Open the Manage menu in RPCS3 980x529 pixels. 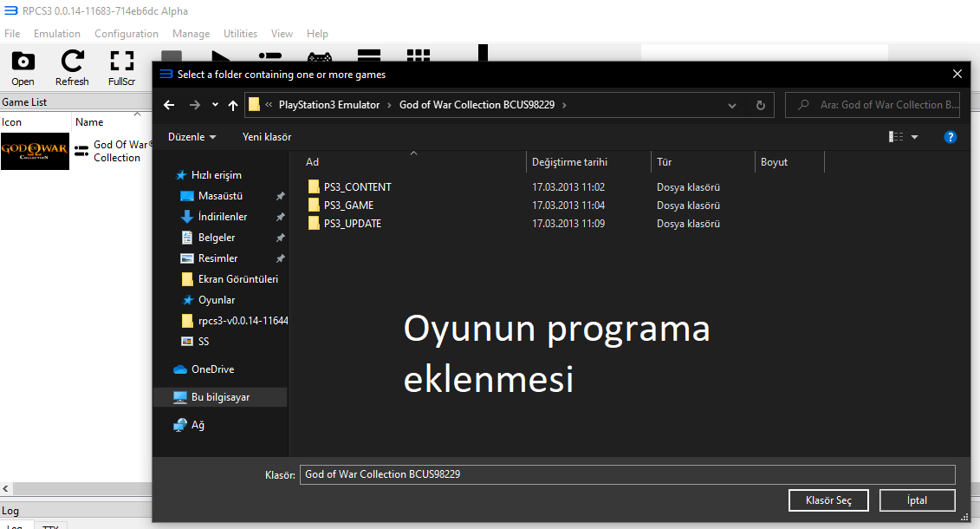191,34
